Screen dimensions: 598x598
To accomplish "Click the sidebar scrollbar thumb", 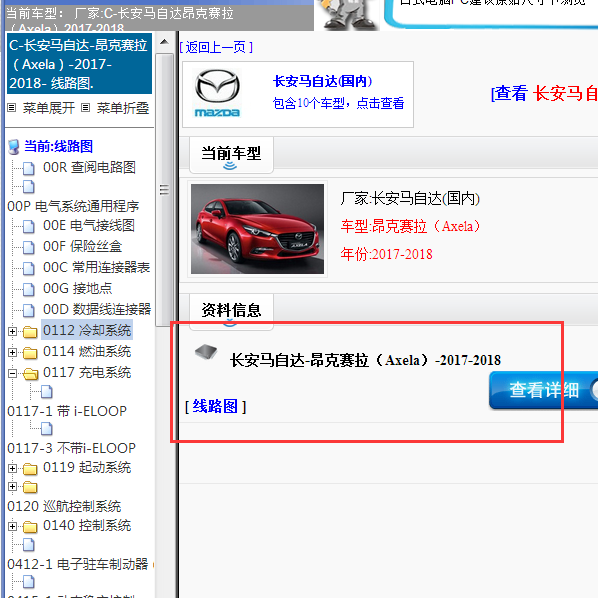I will tap(164, 190).
